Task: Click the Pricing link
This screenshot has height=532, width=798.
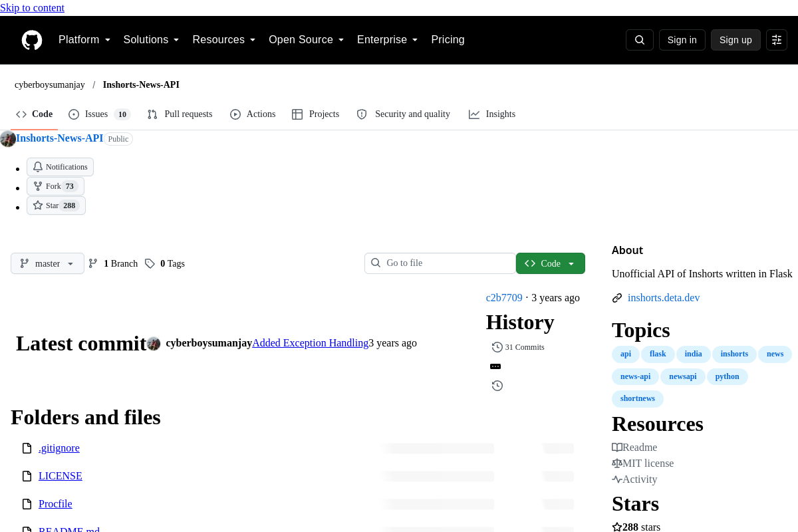Action: pos(448,40)
